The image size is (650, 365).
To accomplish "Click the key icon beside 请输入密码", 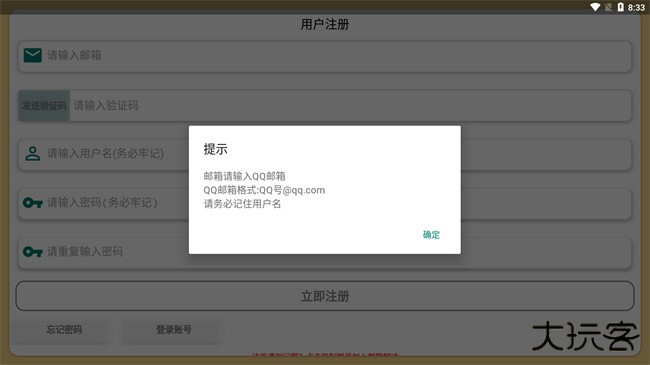I will 33,202.
